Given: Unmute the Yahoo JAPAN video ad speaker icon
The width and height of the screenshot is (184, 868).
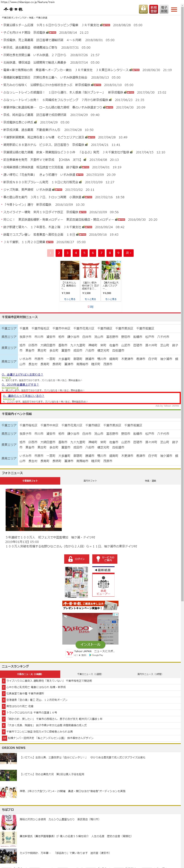Looking at the screenshot, I should point(66,616).
